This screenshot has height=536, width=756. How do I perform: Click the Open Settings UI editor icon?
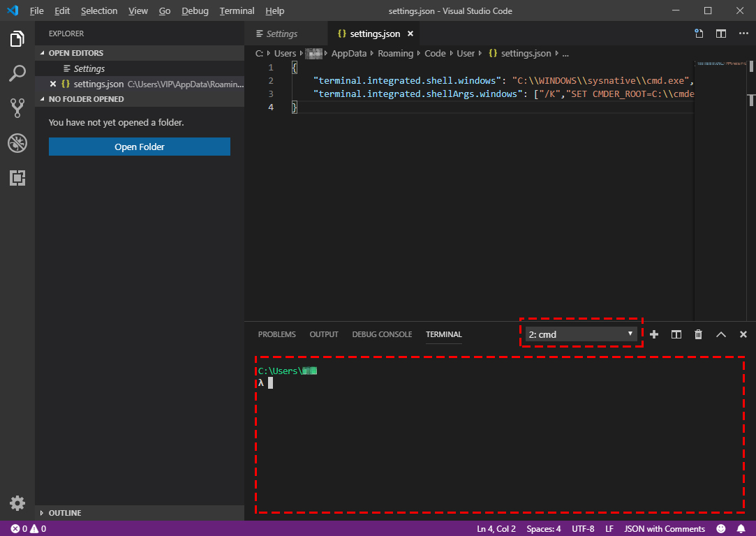[x=699, y=33]
